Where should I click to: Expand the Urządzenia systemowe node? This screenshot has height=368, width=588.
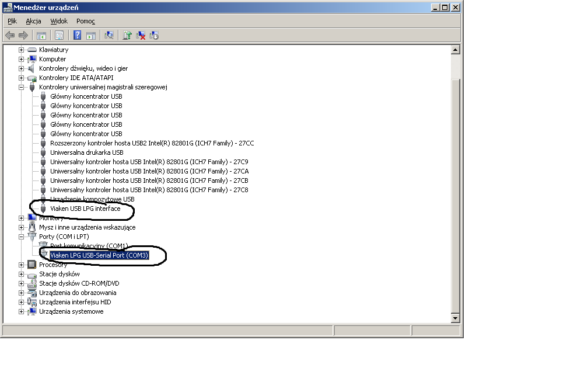[22, 311]
